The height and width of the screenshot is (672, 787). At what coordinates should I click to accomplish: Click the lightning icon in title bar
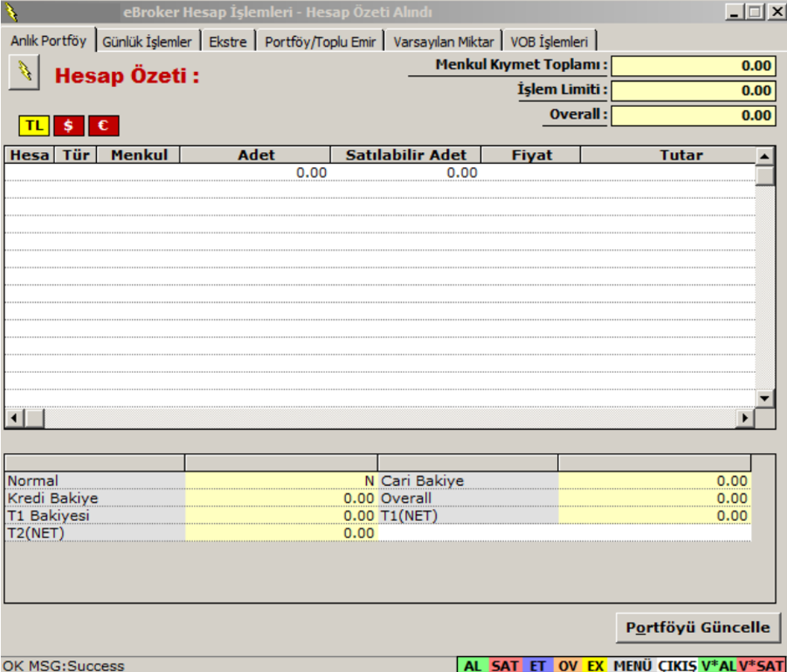[x=11, y=12]
